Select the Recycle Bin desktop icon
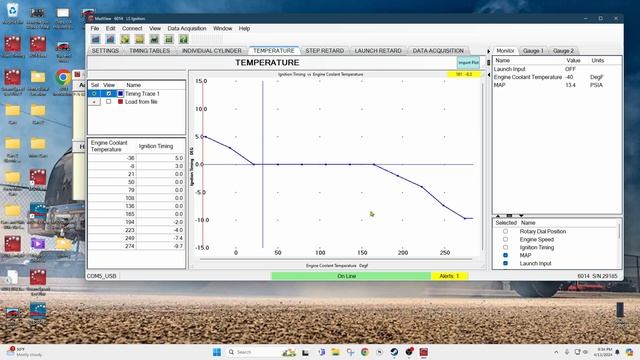The image size is (640, 360). pos(13,13)
